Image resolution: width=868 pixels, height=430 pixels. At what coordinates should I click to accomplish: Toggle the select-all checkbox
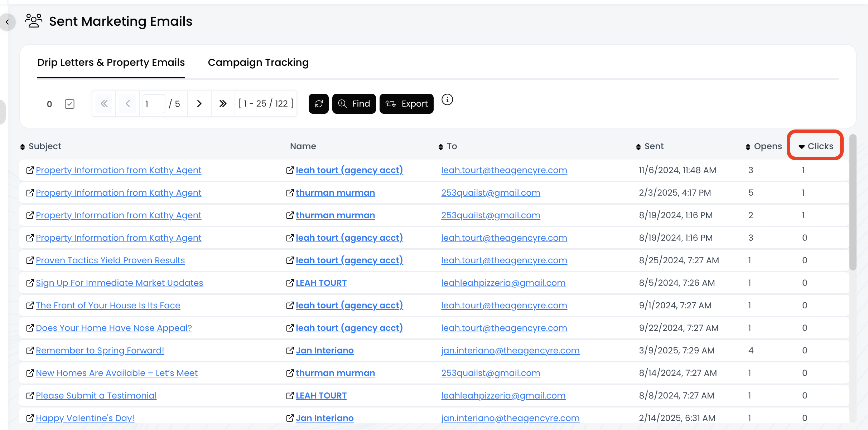click(x=69, y=104)
